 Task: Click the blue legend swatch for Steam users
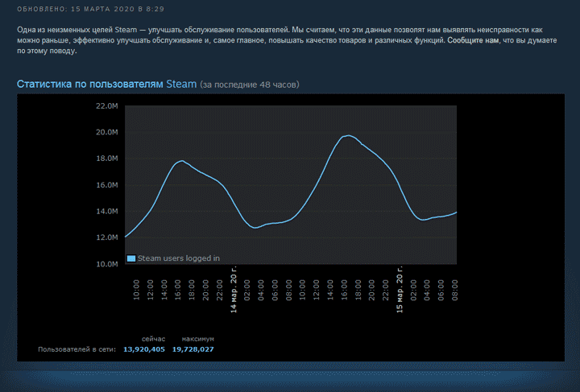click(x=131, y=258)
